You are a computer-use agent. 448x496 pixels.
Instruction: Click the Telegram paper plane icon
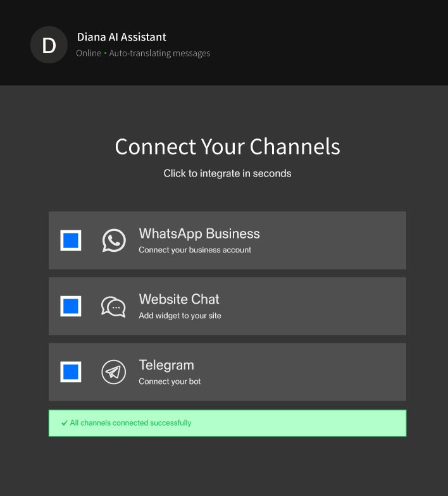[114, 372]
